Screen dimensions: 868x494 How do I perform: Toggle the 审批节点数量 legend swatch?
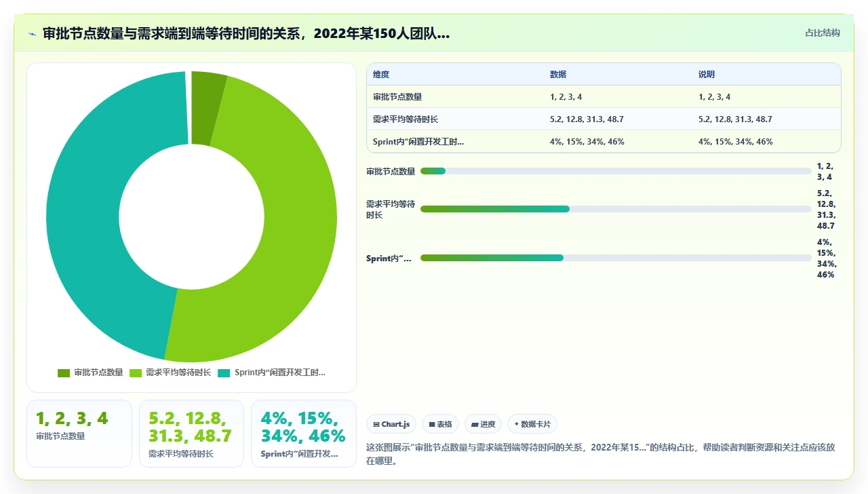tap(64, 373)
